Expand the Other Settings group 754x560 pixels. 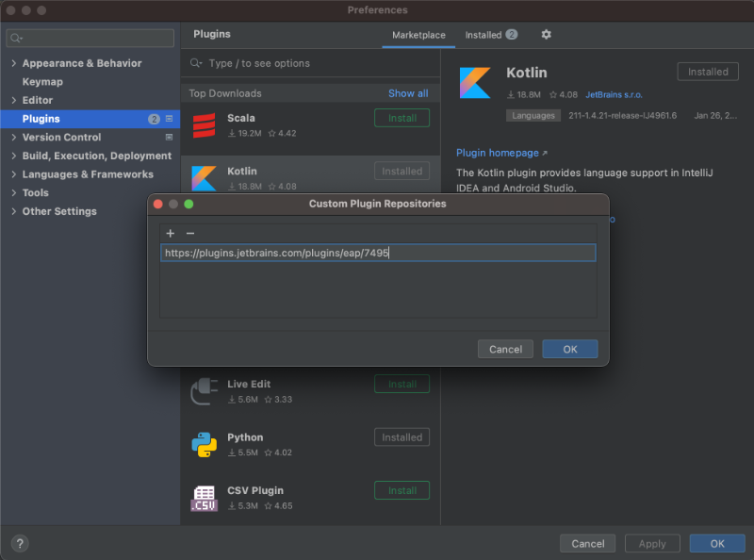[x=13, y=211]
